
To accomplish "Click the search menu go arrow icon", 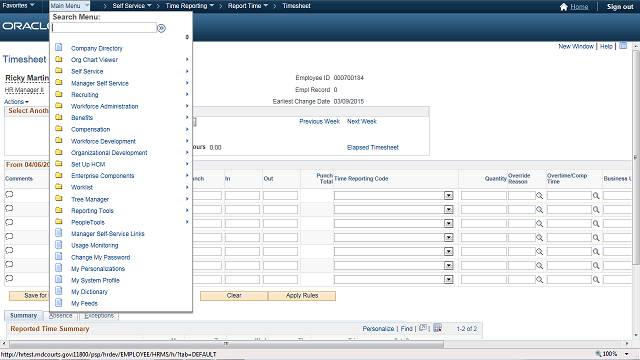I will click(x=161, y=28).
